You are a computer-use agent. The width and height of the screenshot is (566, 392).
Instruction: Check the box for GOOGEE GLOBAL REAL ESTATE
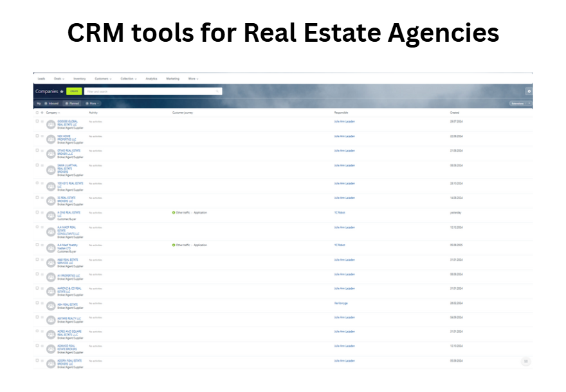click(37, 121)
